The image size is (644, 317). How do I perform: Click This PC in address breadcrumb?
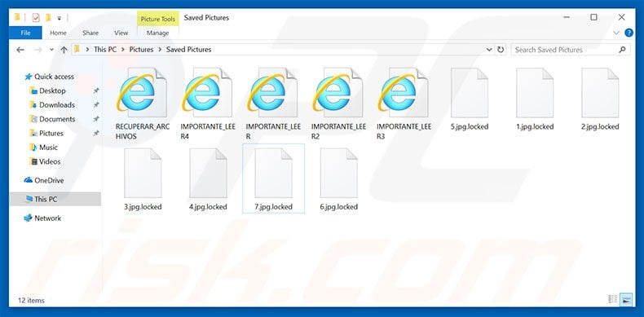pyautogui.click(x=105, y=49)
